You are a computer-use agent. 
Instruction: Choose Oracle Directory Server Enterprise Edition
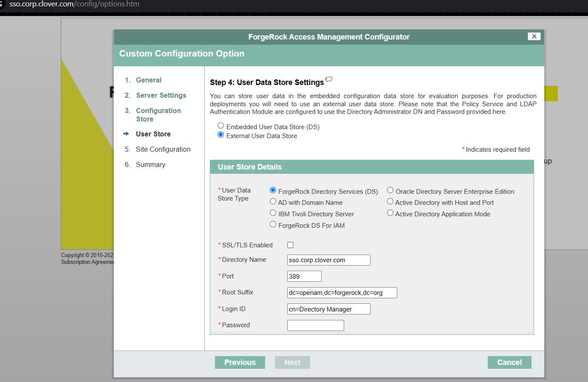coord(390,190)
